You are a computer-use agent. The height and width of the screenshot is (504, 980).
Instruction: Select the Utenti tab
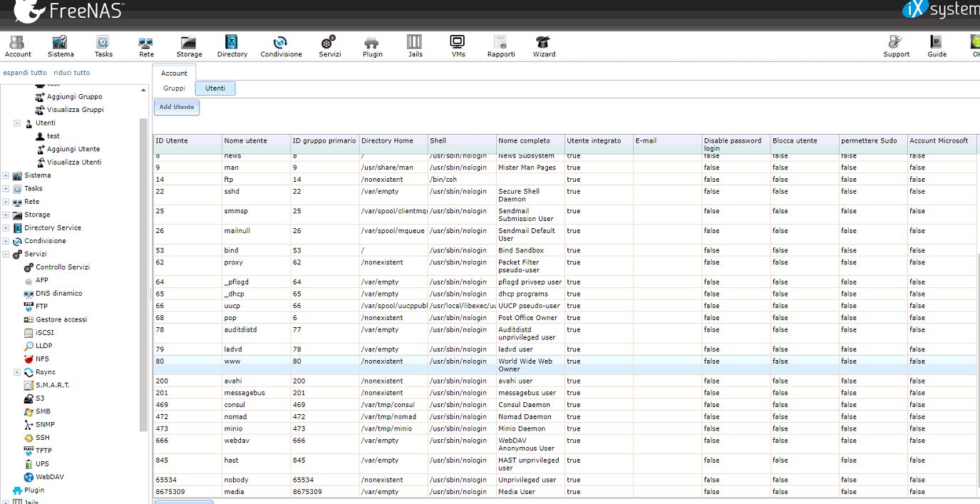[x=215, y=88]
